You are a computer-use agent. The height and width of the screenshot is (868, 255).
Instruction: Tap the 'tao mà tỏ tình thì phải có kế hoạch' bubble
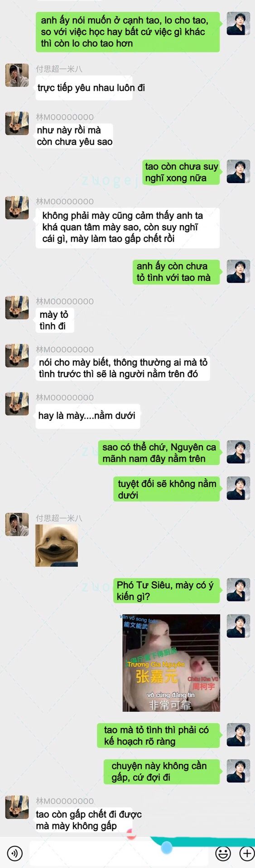159,735
